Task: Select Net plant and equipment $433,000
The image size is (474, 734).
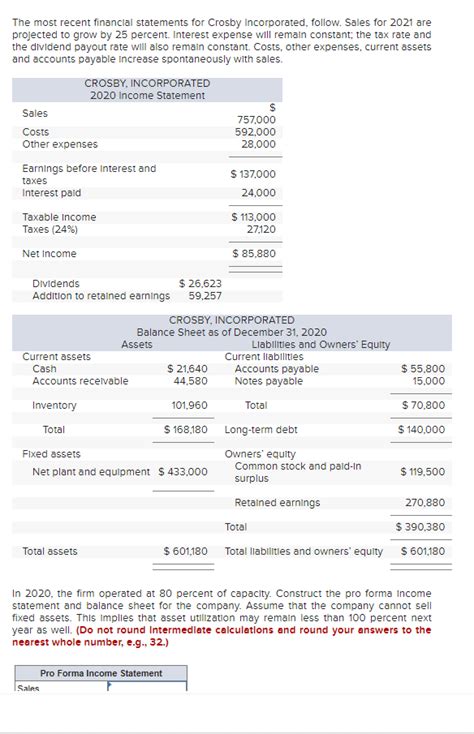Action: [x=183, y=472]
